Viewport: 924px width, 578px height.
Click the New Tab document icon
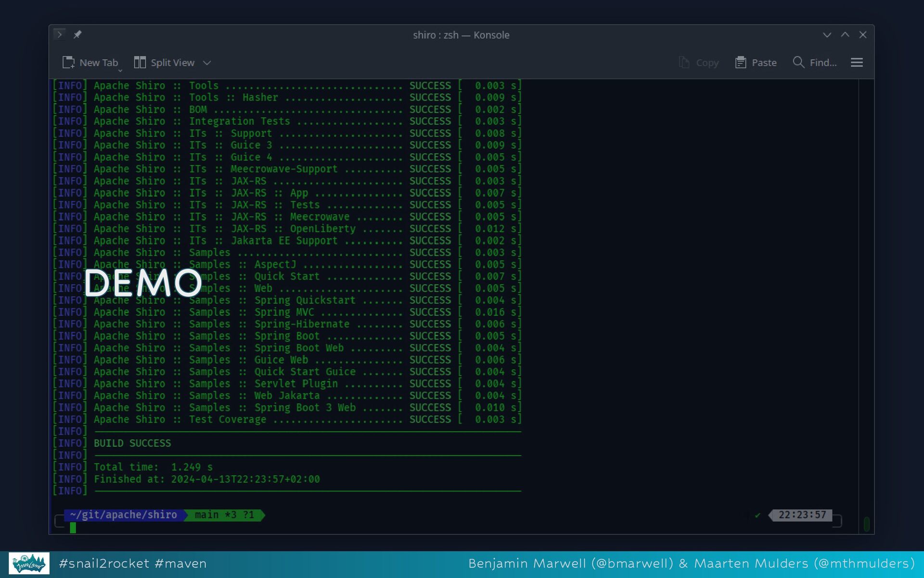point(68,63)
